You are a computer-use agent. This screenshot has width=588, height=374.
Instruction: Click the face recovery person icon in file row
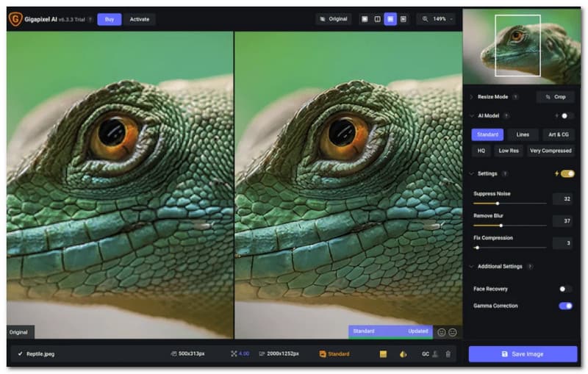click(x=435, y=353)
